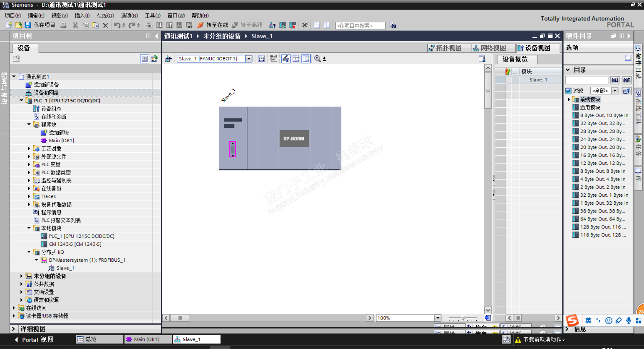Viewport: 644px width, 349px height.
Task: Expand the 详细视图 panel
Action: (13, 329)
